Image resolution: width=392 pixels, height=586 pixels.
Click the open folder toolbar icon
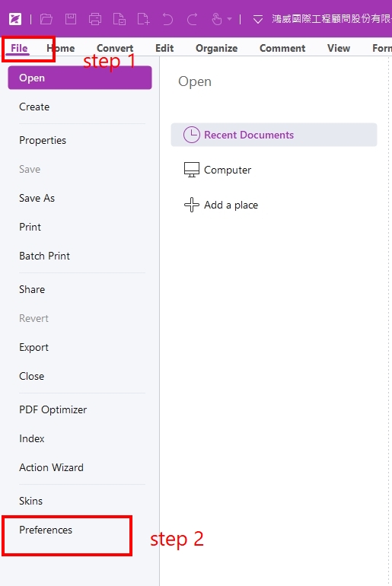pyautogui.click(x=46, y=19)
